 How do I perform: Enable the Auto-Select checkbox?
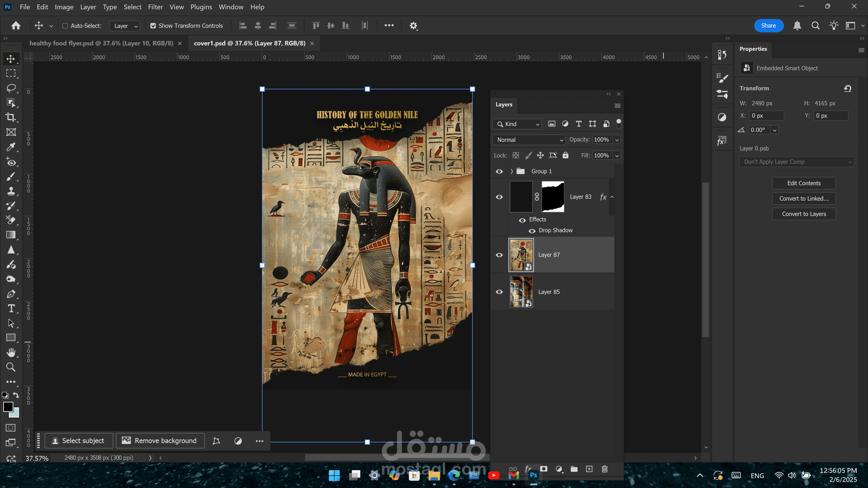(x=65, y=26)
